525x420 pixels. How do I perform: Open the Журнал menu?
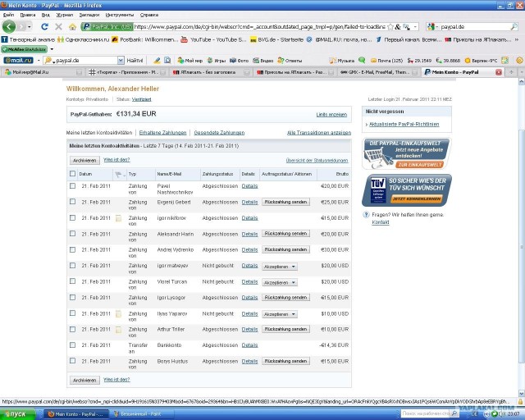point(64,15)
